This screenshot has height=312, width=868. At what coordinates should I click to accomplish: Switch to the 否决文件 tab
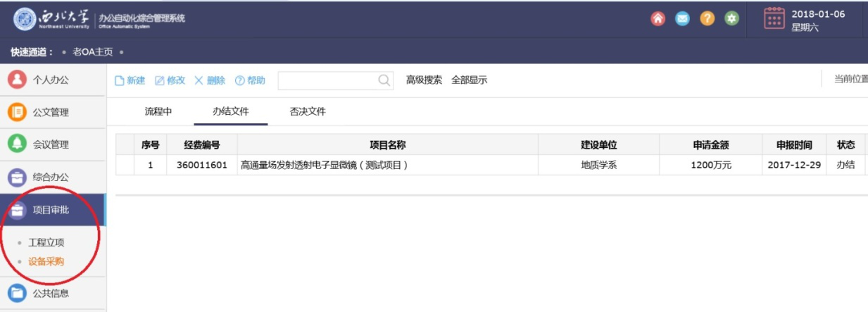(308, 111)
